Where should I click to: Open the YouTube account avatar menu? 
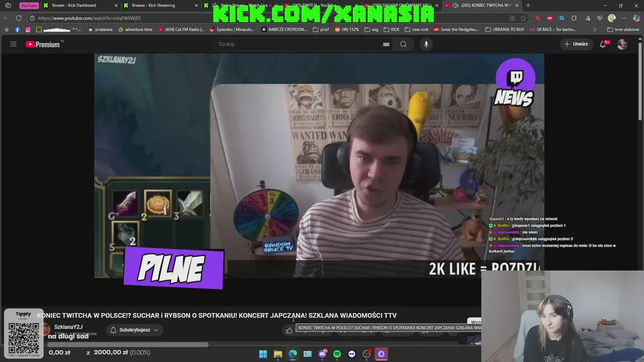pyautogui.click(x=622, y=44)
